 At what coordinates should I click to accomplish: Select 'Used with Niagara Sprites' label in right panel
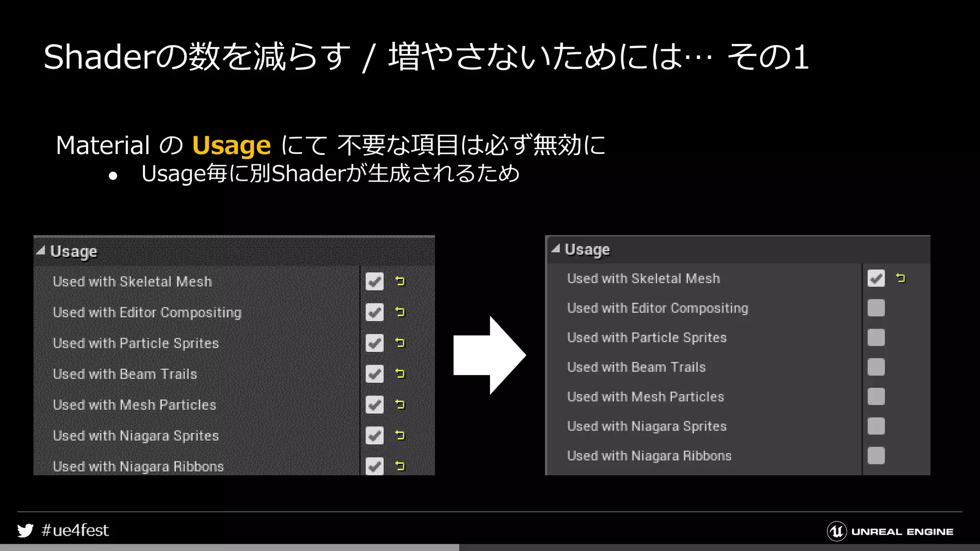647,427
